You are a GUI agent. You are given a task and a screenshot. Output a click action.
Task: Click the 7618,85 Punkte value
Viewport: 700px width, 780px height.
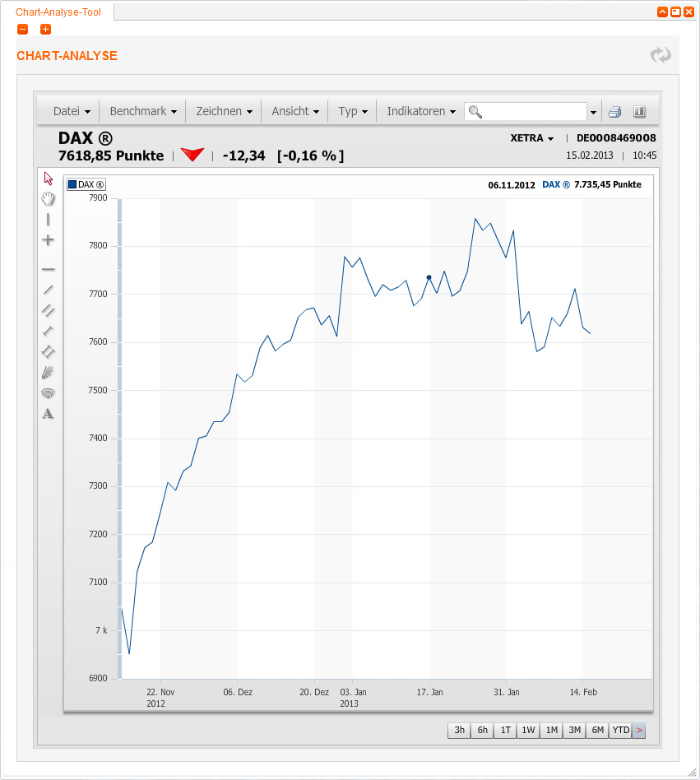point(111,156)
